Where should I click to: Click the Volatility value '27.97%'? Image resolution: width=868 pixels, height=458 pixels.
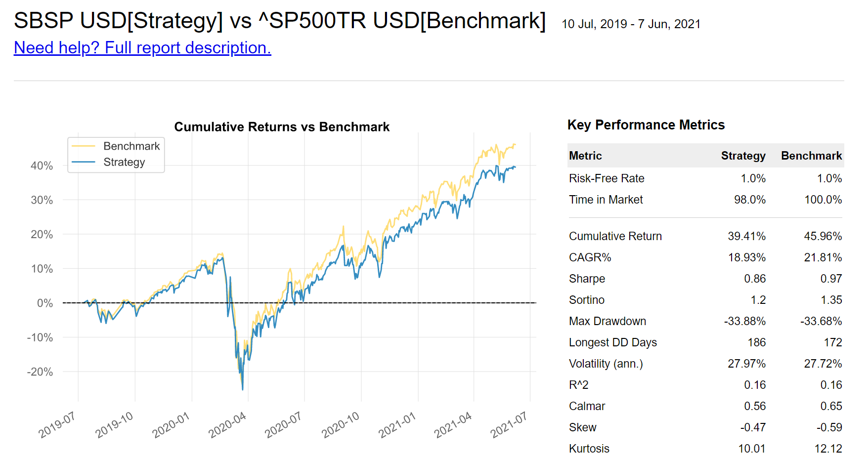pos(746,364)
